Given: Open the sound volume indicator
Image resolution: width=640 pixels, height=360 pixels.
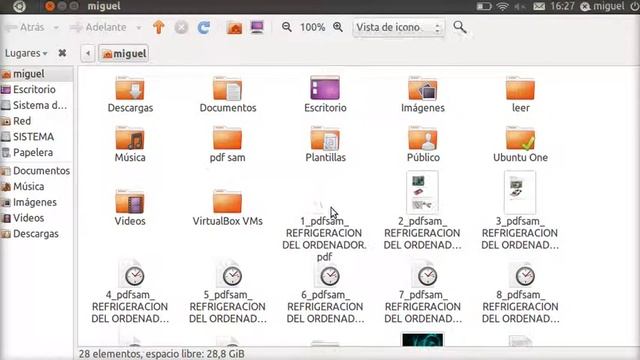Looking at the screenshot, I should click(x=520, y=6).
